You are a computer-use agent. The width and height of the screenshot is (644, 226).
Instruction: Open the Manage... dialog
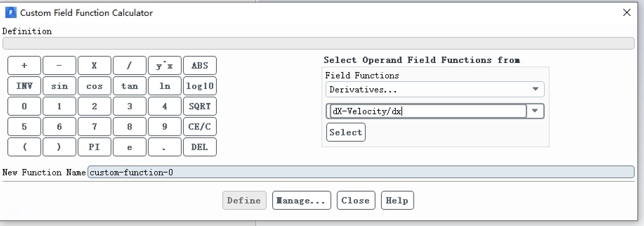pyautogui.click(x=302, y=201)
